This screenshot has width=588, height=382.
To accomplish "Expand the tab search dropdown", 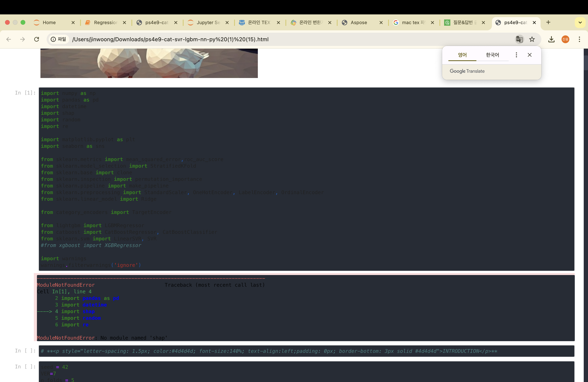I will pyautogui.click(x=580, y=23).
